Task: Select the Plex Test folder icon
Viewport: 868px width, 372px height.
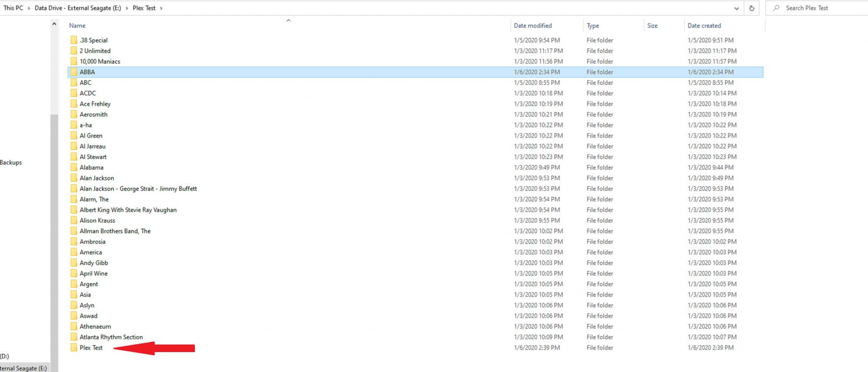Action: pos(74,348)
